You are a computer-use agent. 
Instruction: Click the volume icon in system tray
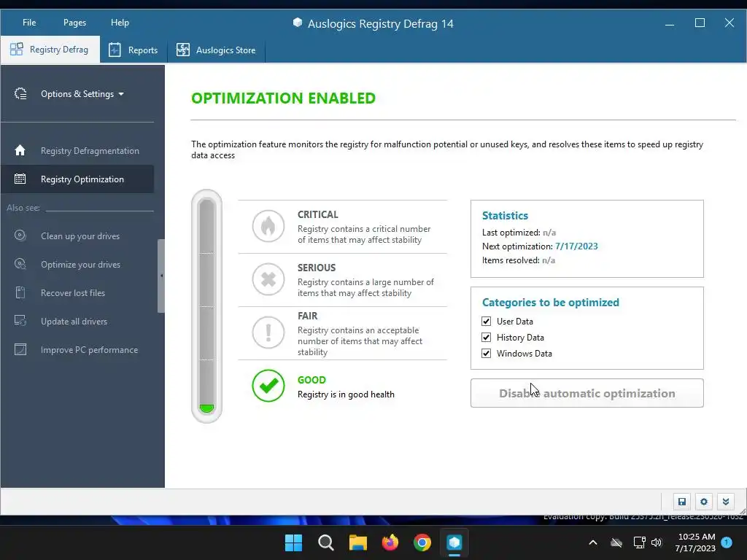click(x=657, y=542)
